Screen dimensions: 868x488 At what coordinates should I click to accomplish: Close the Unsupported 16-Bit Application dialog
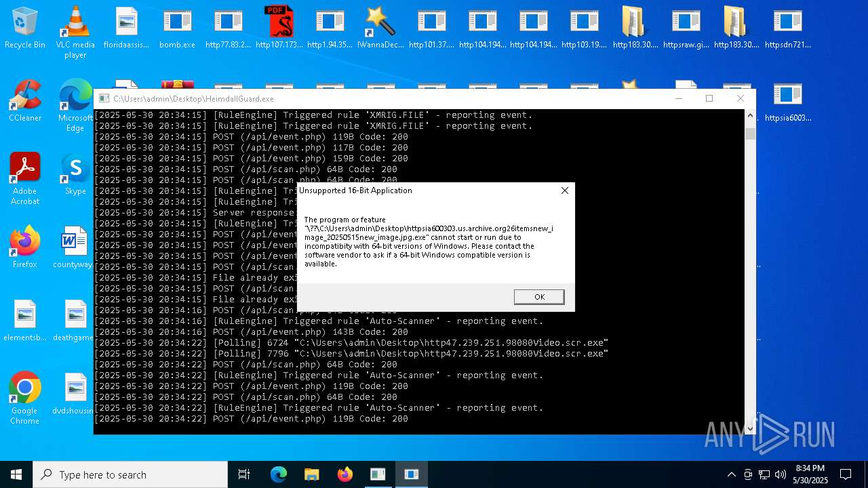564,190
